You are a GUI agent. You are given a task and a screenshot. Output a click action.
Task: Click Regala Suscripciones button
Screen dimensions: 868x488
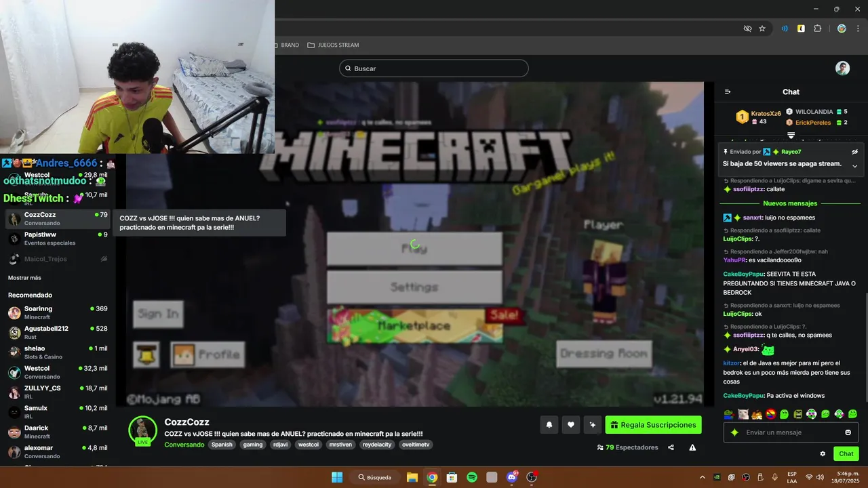tap(653, 425)
